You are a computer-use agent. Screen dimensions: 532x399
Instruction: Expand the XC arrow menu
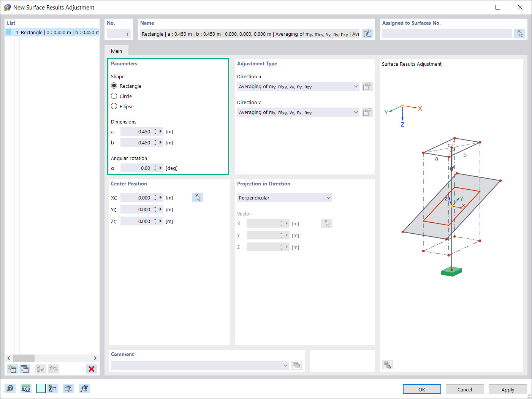click(x=161, y=198)
